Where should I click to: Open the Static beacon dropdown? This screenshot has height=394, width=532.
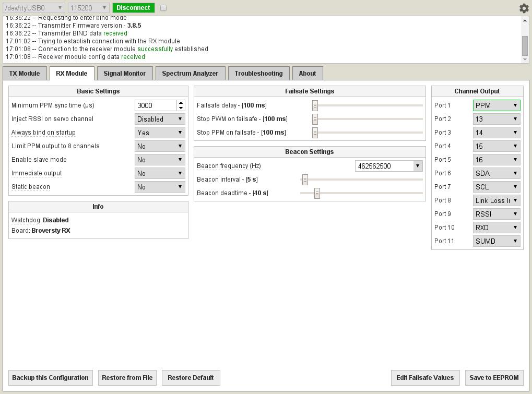point(160,187)
